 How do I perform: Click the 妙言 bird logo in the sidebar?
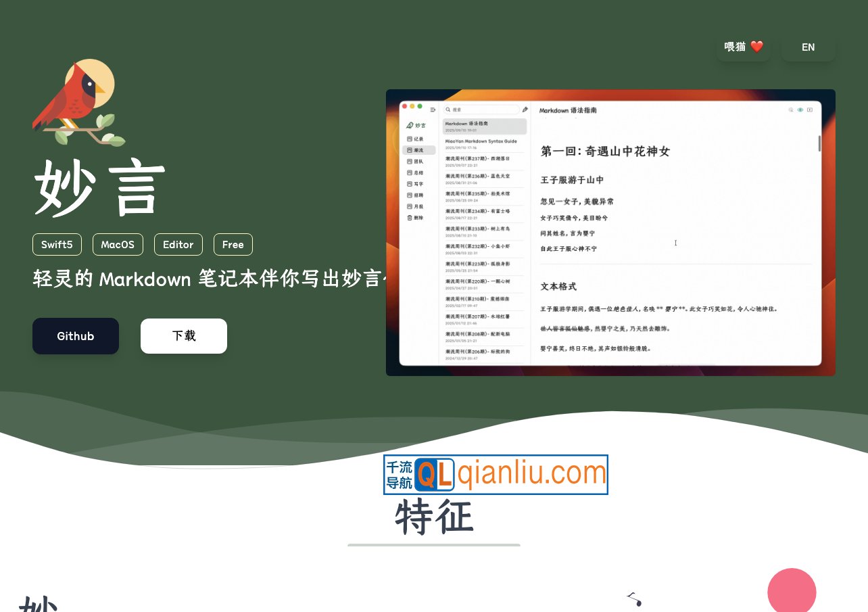click(x=415, y=125)
